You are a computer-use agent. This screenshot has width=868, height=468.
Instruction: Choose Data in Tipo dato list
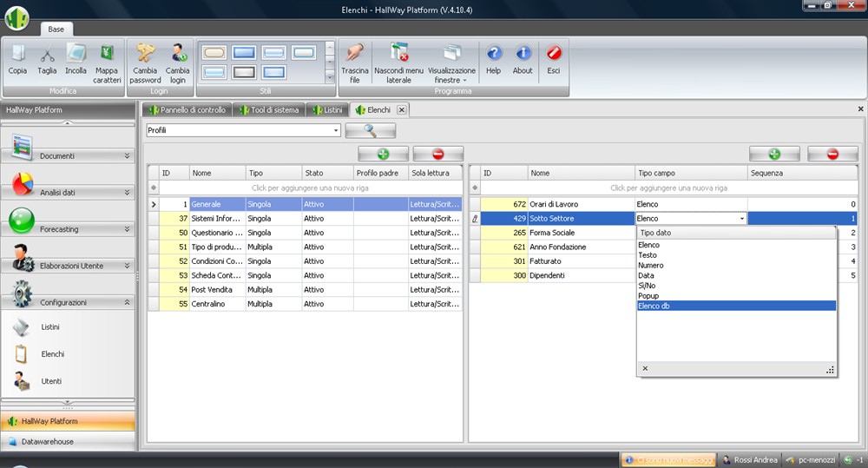click(x=736, y=276)
